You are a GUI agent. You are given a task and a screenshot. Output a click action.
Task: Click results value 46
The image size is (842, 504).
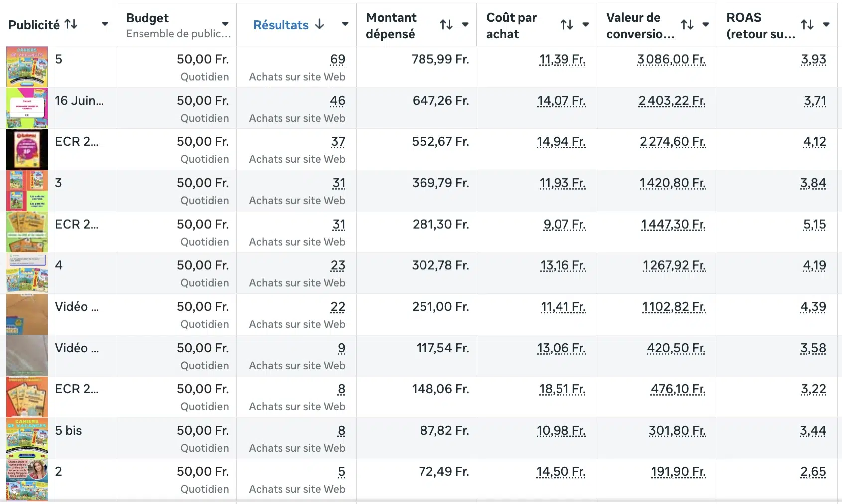[x=338, y=101]
